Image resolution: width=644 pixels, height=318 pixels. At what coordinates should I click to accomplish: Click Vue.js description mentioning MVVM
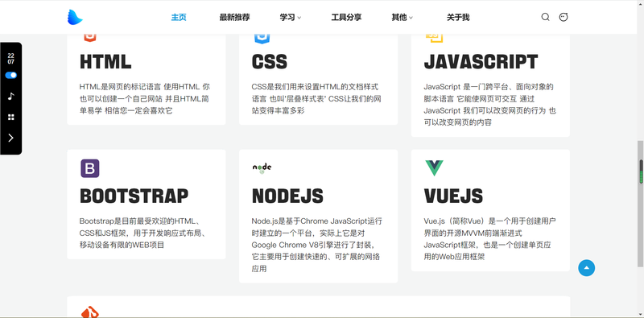[490, 239]
